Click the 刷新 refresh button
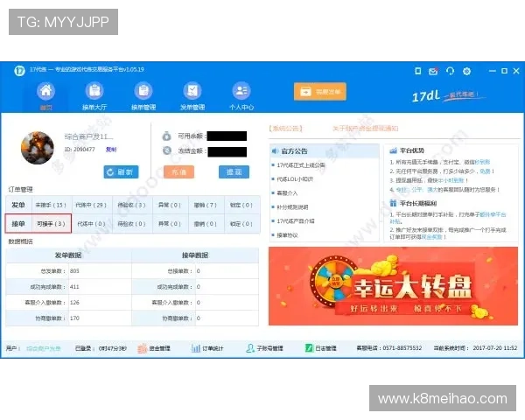This screenshot has width=525, height=420. point(121,172)
